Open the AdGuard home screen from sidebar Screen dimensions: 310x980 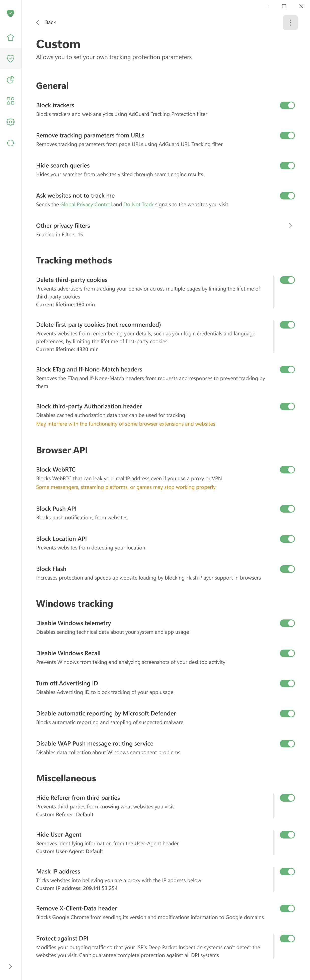coord(10,37)
